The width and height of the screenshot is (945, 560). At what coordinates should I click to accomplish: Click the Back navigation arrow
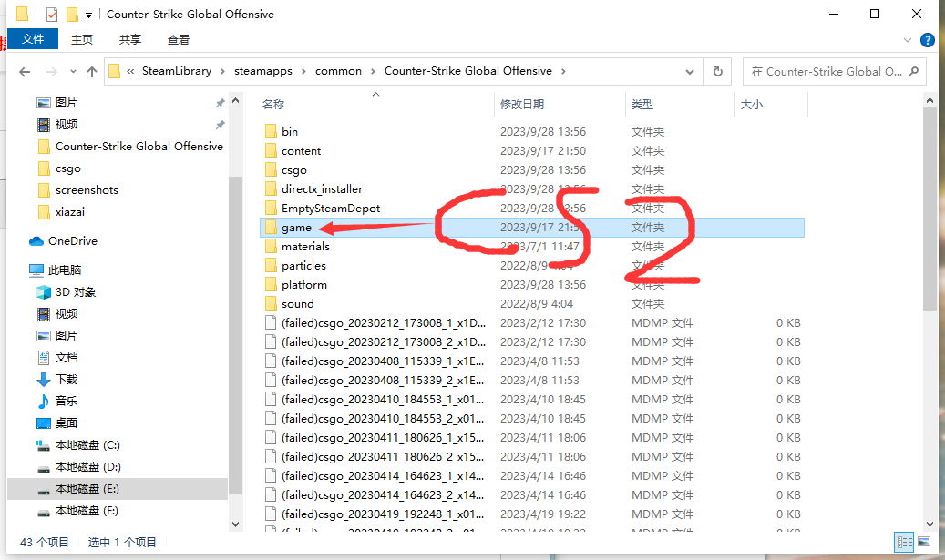coord(25,72)
